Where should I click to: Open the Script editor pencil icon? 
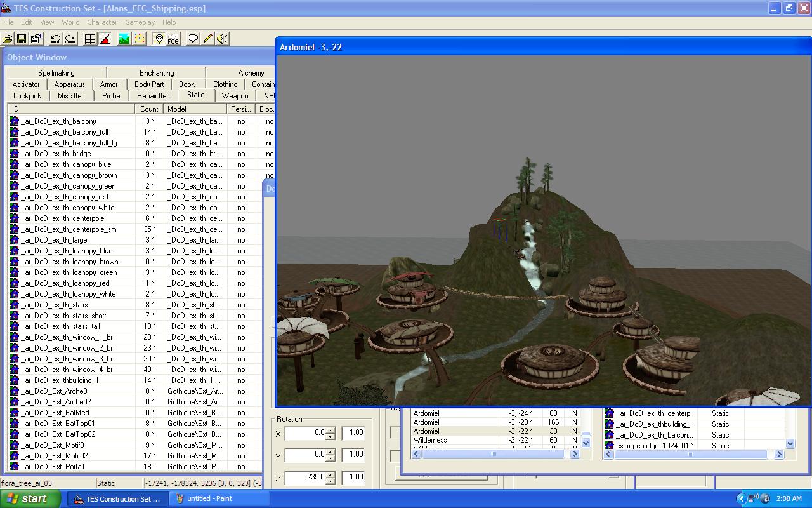coord(207,39)
